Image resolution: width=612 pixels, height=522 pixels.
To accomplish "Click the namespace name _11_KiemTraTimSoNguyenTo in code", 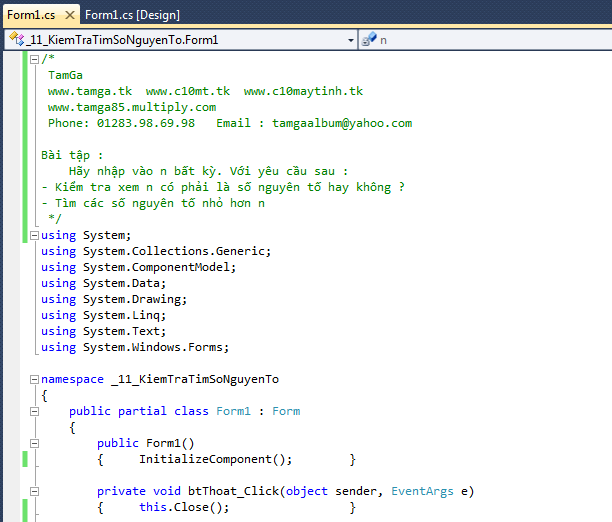I will point(195,379).
